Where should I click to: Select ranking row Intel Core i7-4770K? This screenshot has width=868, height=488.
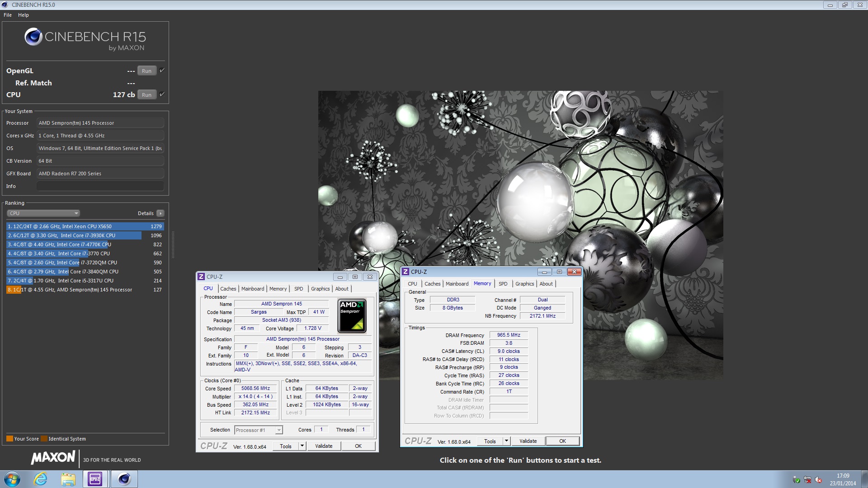[85, 244]
